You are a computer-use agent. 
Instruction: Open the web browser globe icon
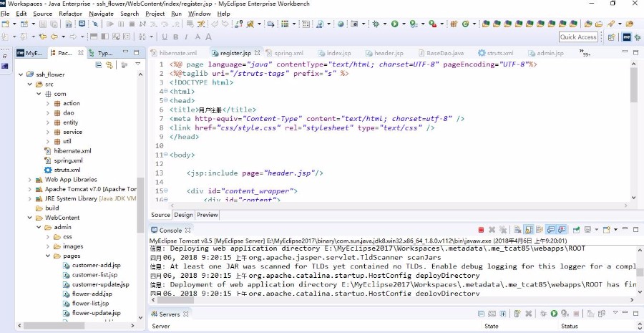coord(341,24)
